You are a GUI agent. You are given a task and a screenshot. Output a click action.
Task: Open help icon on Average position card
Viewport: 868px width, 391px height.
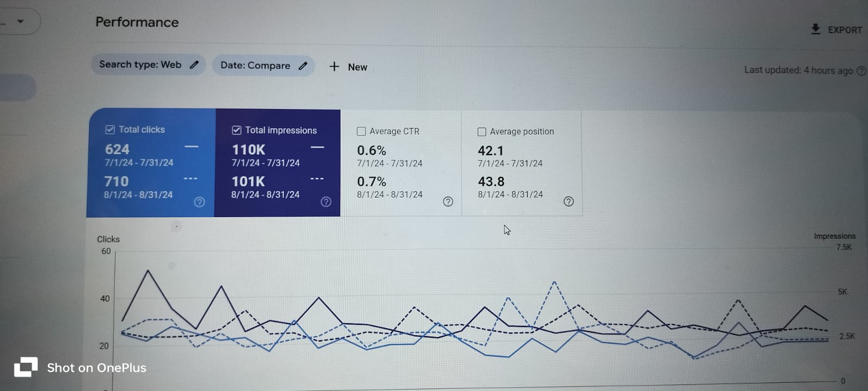click(569, 201)
